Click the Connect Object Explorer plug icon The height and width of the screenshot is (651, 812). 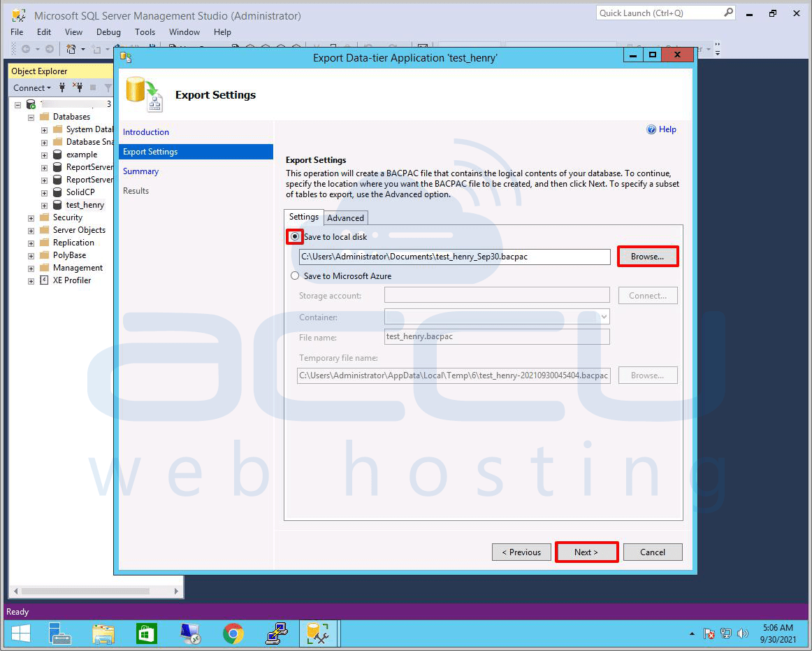click(62, 87)
